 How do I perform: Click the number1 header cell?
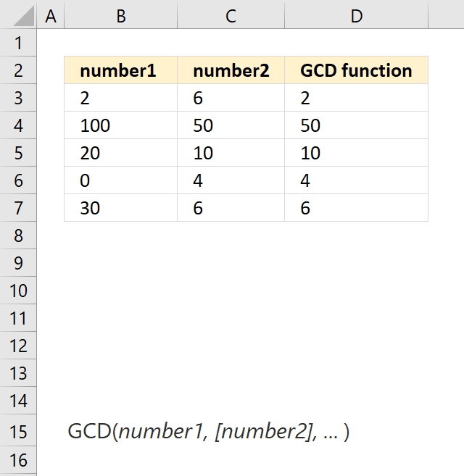[x=120, y=70]
